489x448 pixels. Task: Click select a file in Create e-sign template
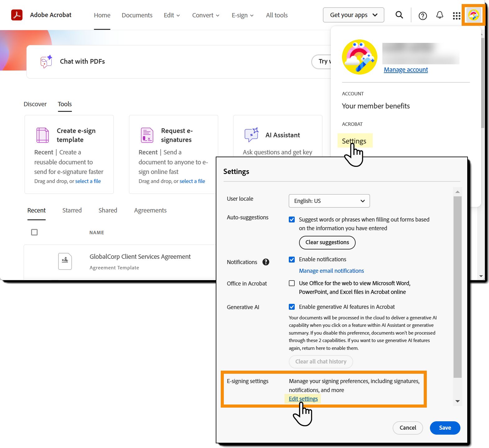[88, 181]
